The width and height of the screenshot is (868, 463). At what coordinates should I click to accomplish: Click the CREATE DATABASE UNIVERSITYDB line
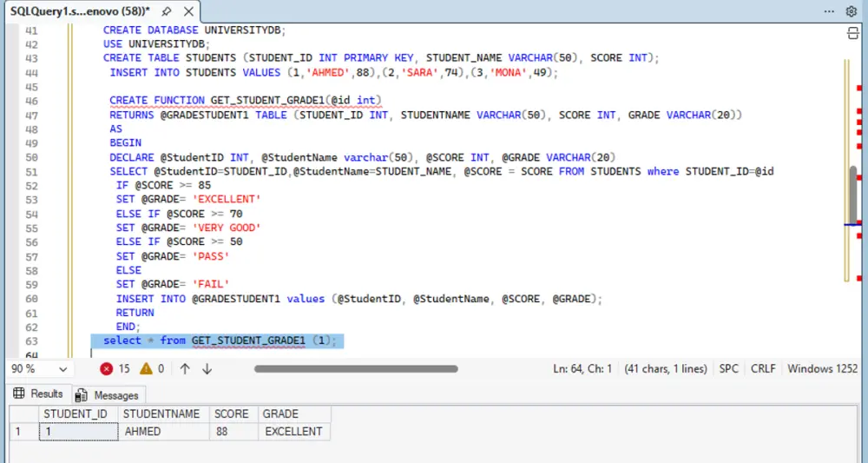(194, 30)
